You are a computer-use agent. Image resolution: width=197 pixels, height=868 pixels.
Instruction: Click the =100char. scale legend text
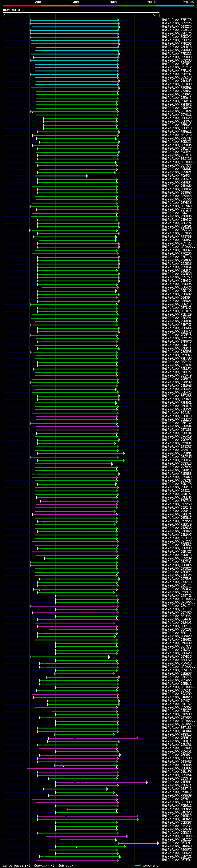150,866
